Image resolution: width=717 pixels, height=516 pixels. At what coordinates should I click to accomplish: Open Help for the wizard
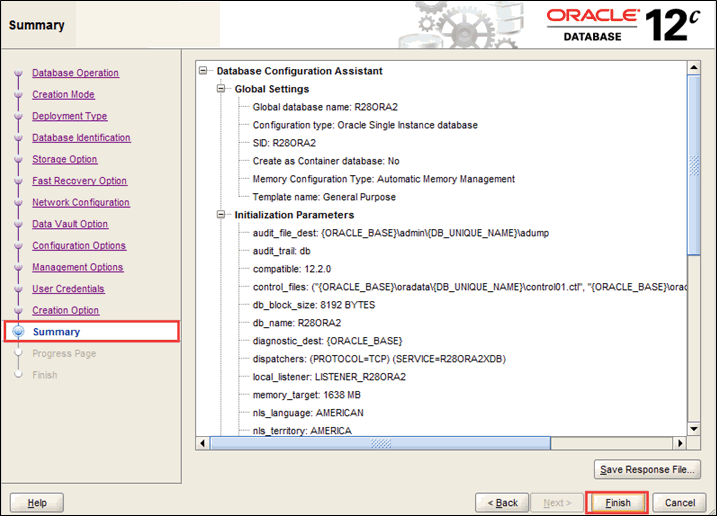37,502
